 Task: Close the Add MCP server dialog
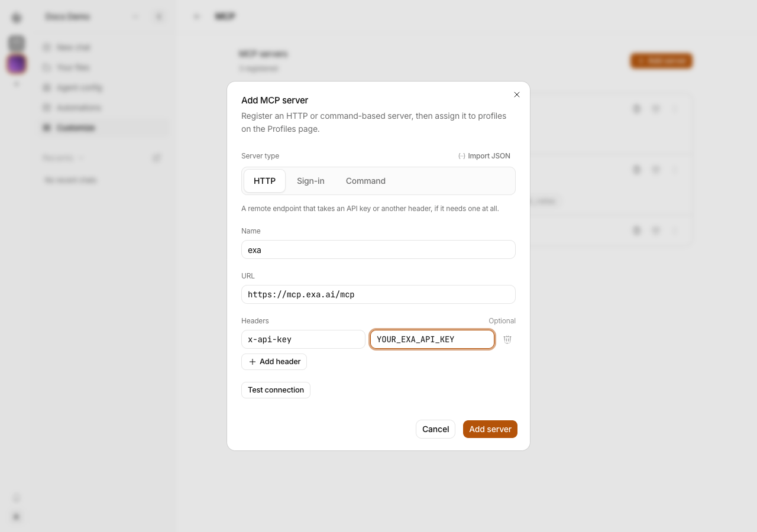click(517, 95)
